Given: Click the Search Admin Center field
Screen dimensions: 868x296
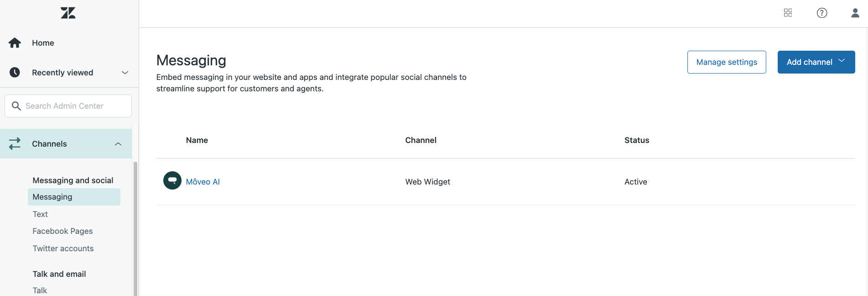Looking at the screenshot, I should (73, 106).
